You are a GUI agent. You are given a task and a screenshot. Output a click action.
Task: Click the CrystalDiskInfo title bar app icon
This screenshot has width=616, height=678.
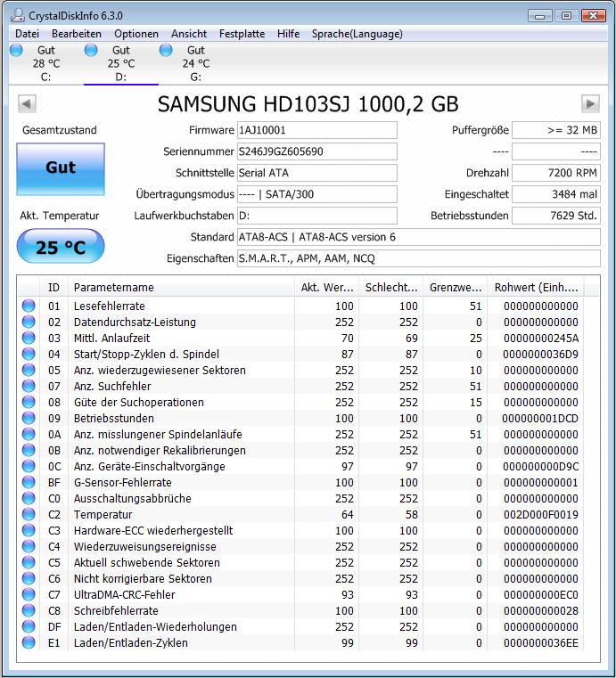click(18, 15)
